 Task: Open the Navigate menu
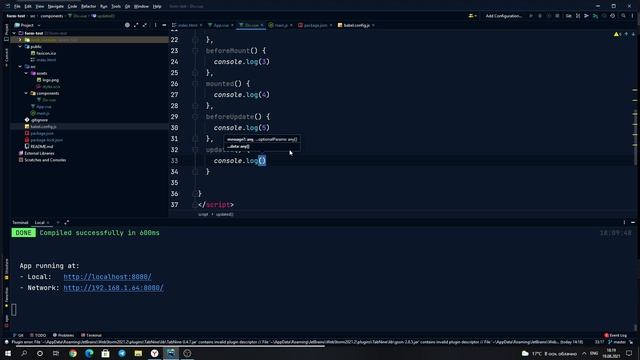point(56,7)
